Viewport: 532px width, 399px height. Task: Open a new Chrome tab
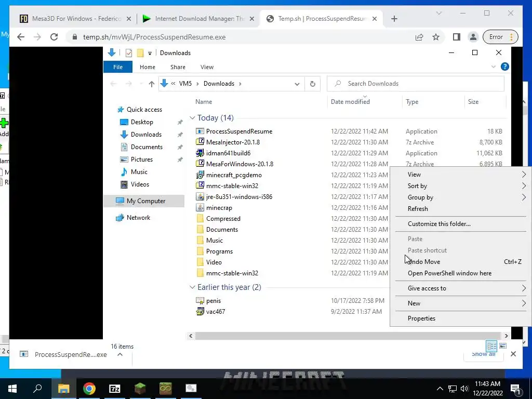pyautogui.click(x=394, y=19)
